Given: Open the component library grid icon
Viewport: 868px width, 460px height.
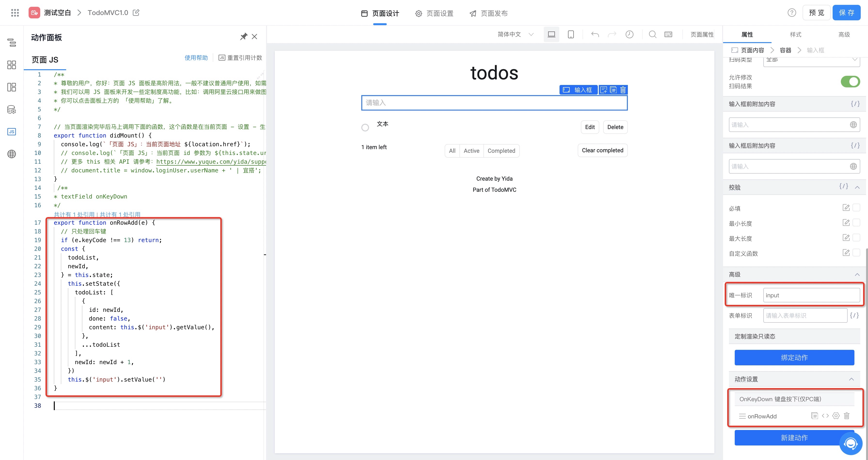Looking at the screenshot, I should (x=11, y=65).
